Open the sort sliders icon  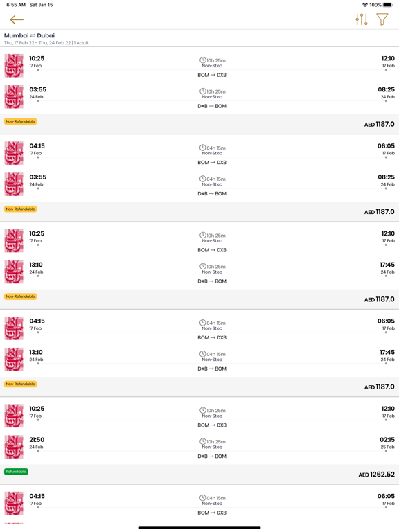tap(362, 19)
